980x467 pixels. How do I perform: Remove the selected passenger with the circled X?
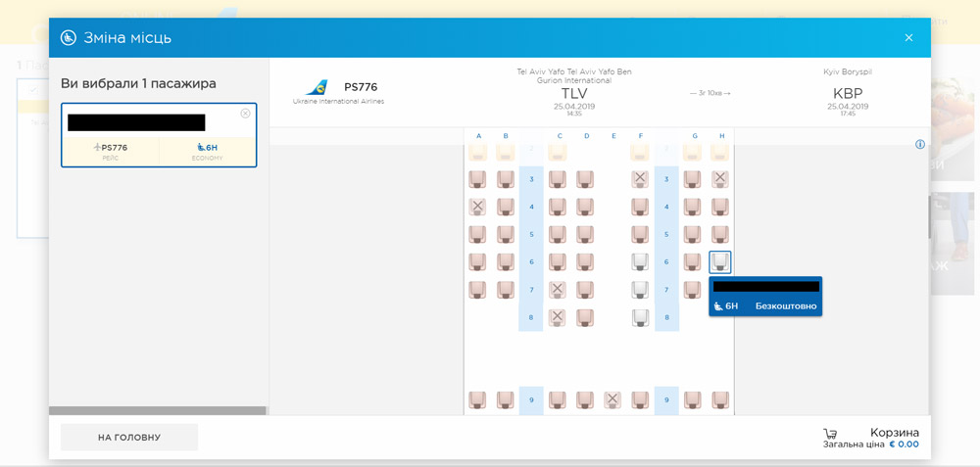[245, 114]
